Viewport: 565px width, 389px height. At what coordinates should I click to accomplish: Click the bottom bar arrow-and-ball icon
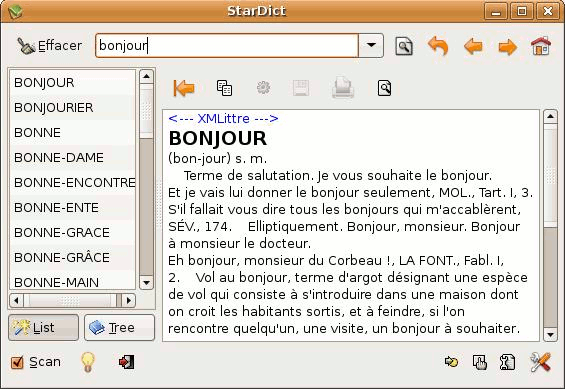(x=451, y=361)
